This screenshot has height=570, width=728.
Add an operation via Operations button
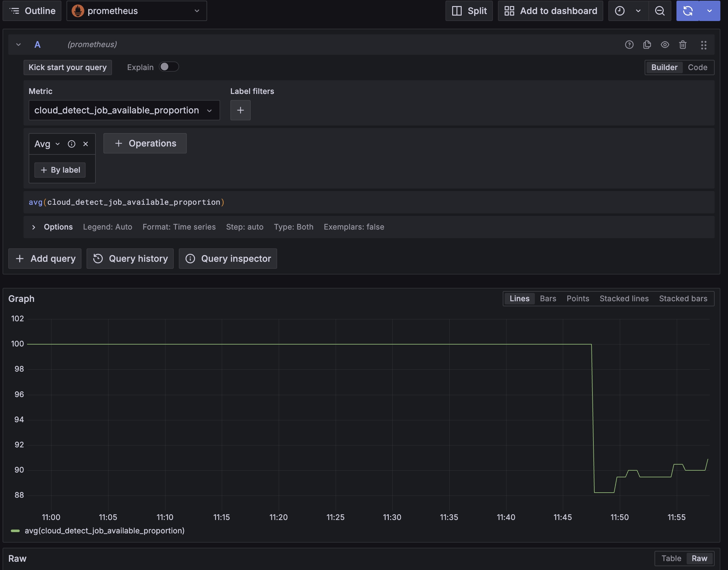click(145, 144)
